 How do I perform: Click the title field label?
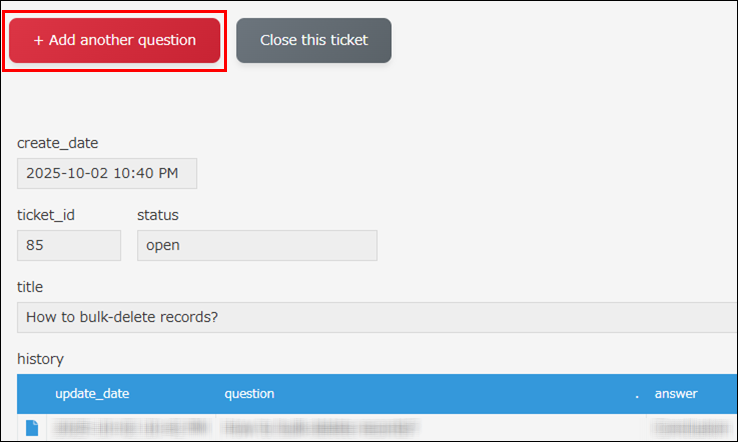click(x=30, y=287)
